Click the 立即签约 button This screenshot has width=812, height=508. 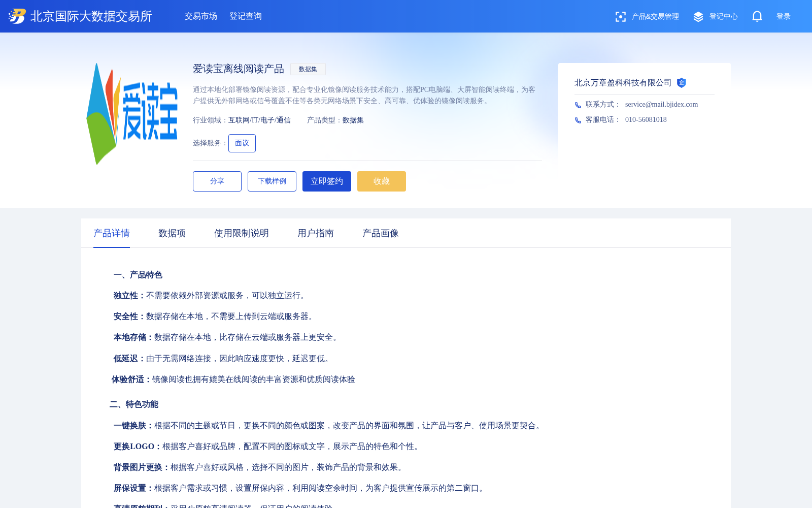327,181
